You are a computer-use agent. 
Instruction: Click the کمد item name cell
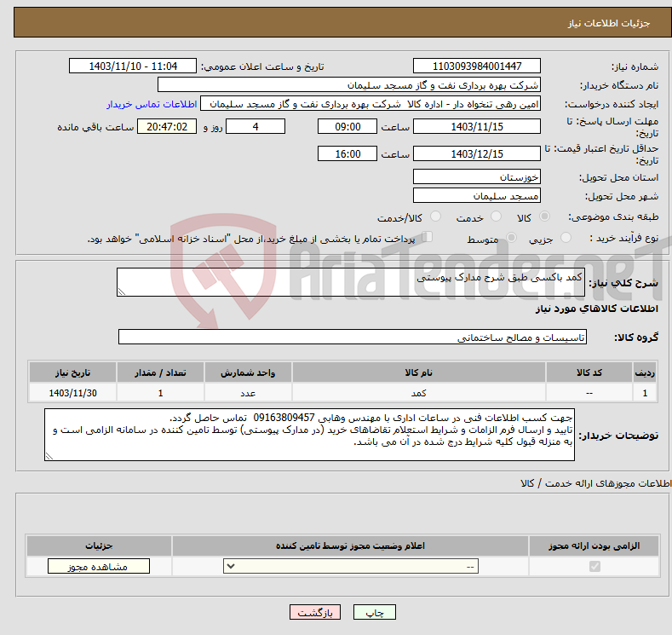[419, 393]
